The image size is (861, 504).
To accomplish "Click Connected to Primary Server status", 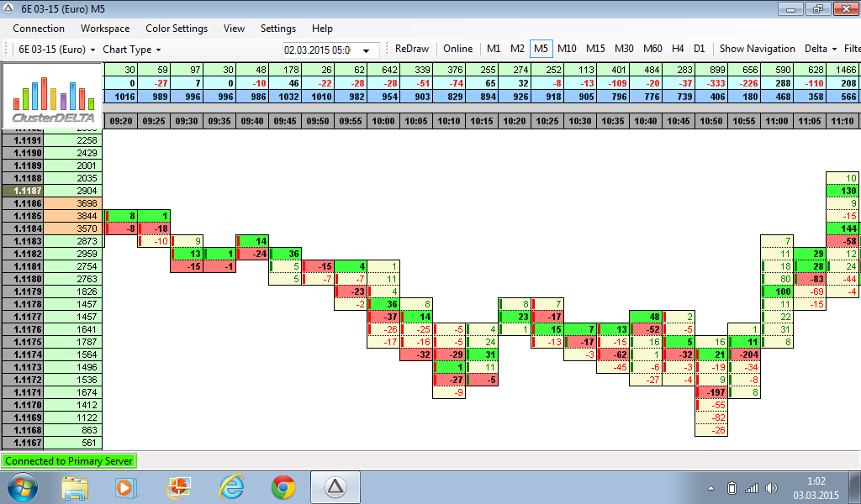I will click(x=69, y=461).
